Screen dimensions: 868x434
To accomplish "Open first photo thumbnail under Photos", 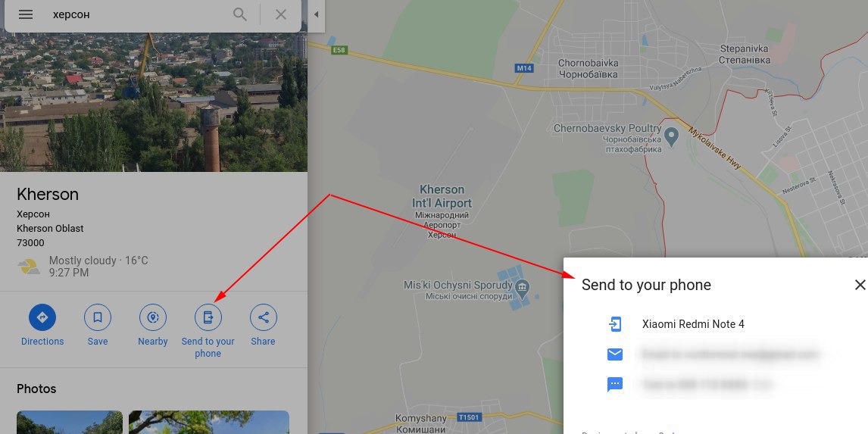I will tap(70, 422).
